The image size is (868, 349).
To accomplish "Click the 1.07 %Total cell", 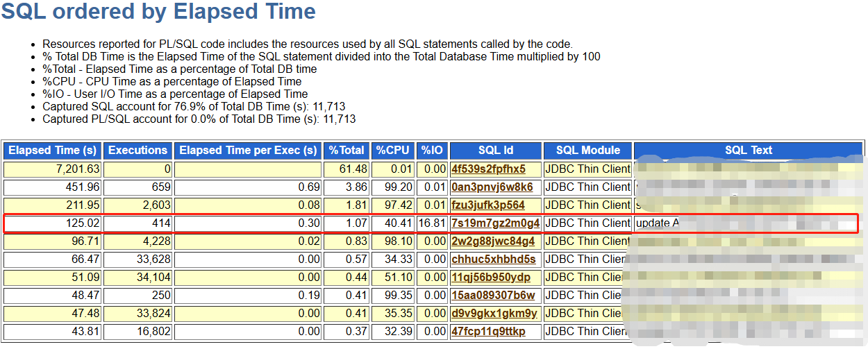I will pos(346,223).
